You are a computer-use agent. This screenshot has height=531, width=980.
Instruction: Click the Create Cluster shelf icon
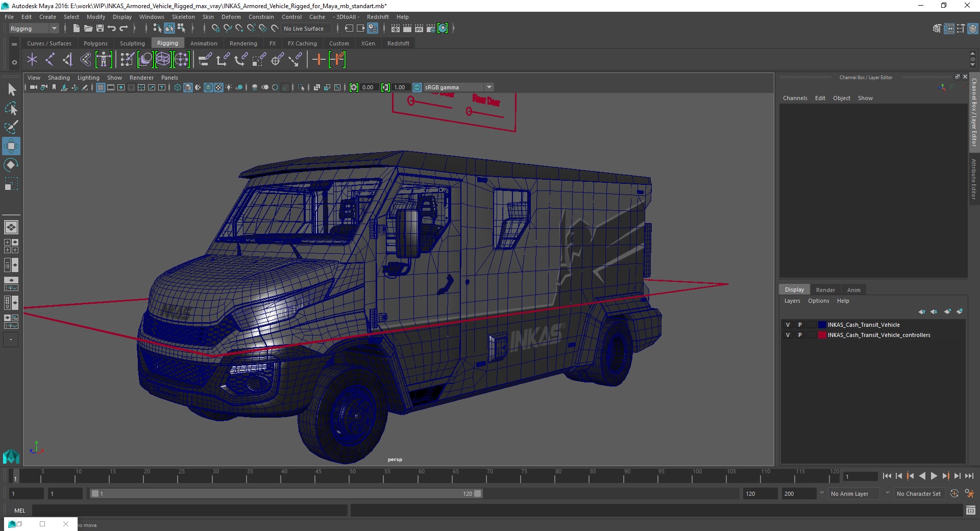[x=181, y=60]
